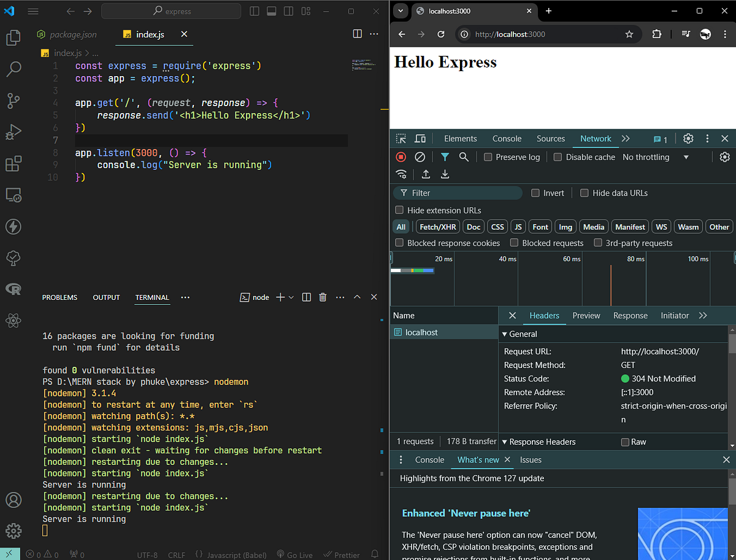Select the Run and Debug icon
Viewport: 736px width, 560px height.
pyautogui.click(x=13, y=132)
